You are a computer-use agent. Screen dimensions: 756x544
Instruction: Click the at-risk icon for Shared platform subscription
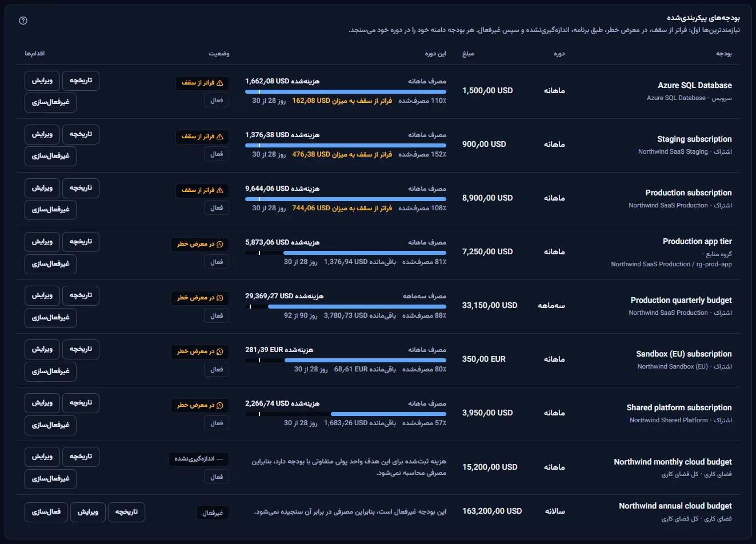(220, 405)
